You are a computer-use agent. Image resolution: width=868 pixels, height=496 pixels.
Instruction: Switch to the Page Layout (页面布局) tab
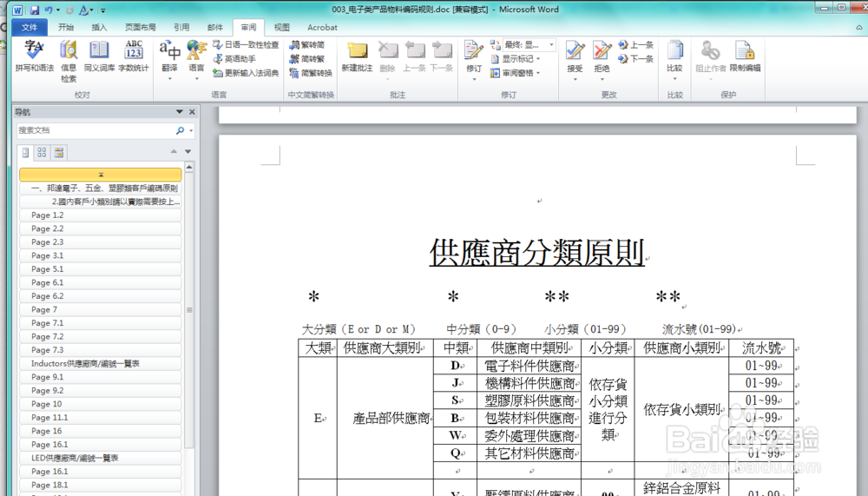coord(140,27)
